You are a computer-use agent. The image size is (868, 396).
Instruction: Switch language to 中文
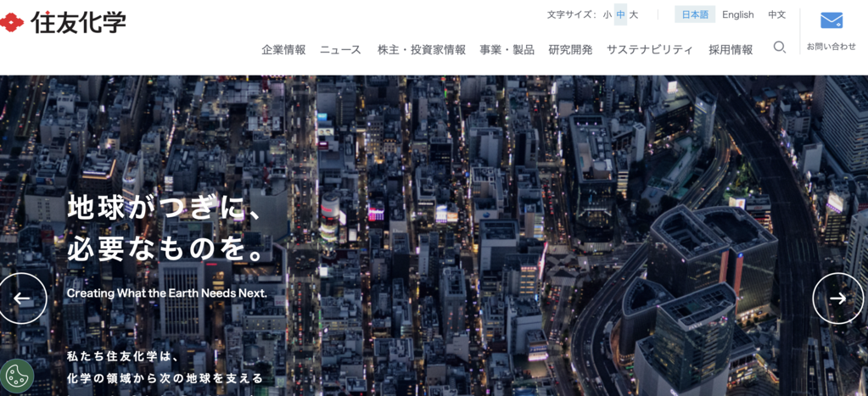click(776, 14)
